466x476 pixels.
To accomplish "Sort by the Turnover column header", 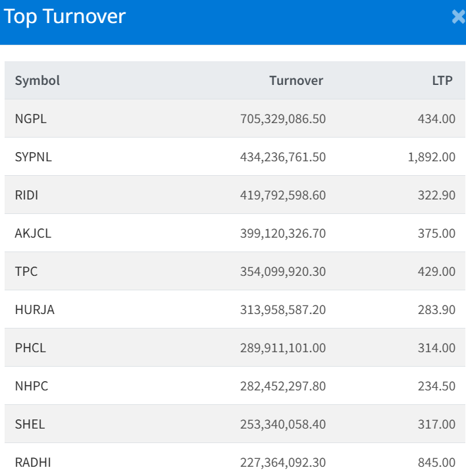I will point(296,80).
